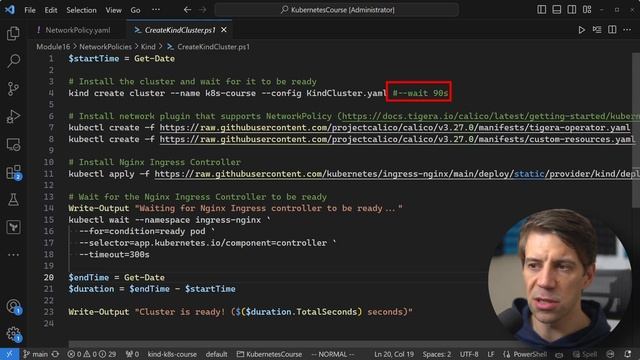Toggle the Spell checker status item

pos(585,354)
